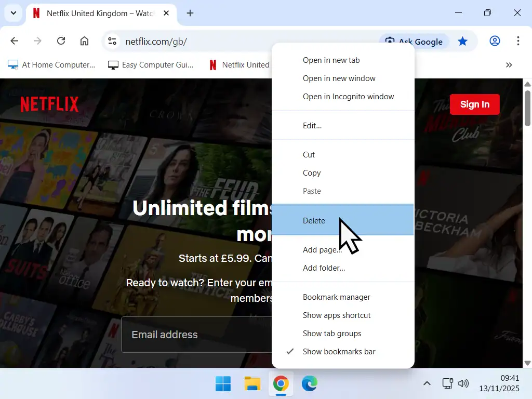Image resolution: width=532 pixels, height=399 pixels.
Task: Open the tab search chevron
Action: pyautogui.click(x=14, y=13)
